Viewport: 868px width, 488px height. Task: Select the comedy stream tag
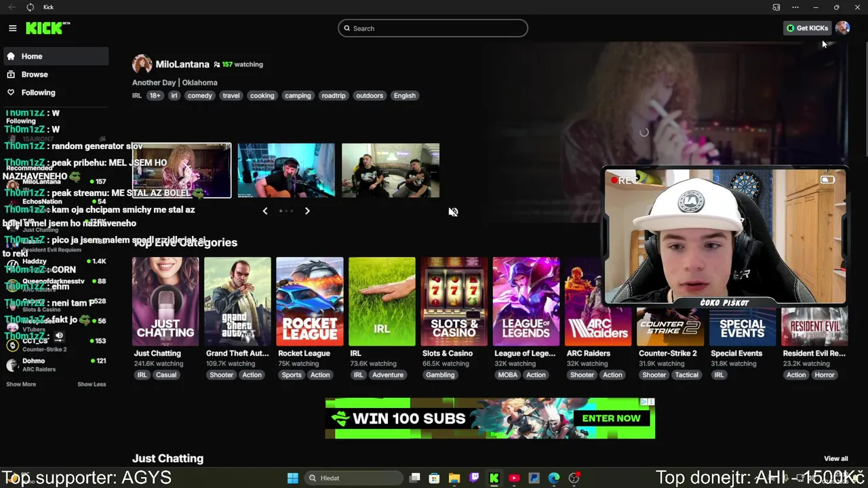pyautogui.click(x=199, y=96)
